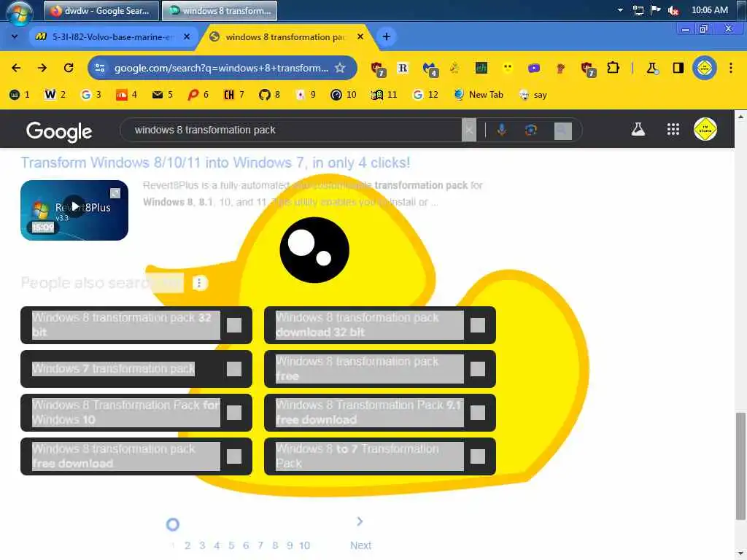The height and width of the screenshot is (560, 747).
Task: Open the R extension icon
Action: pos(403,68)
